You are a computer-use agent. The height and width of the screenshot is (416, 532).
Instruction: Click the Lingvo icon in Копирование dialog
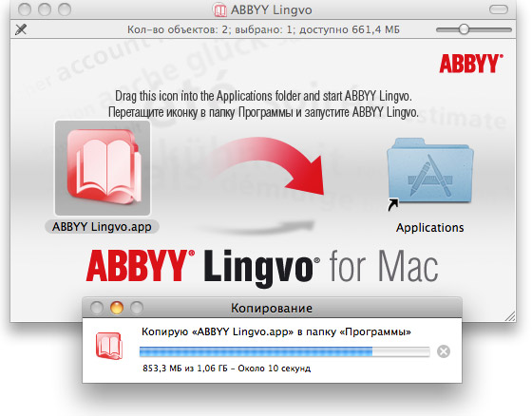109,346
